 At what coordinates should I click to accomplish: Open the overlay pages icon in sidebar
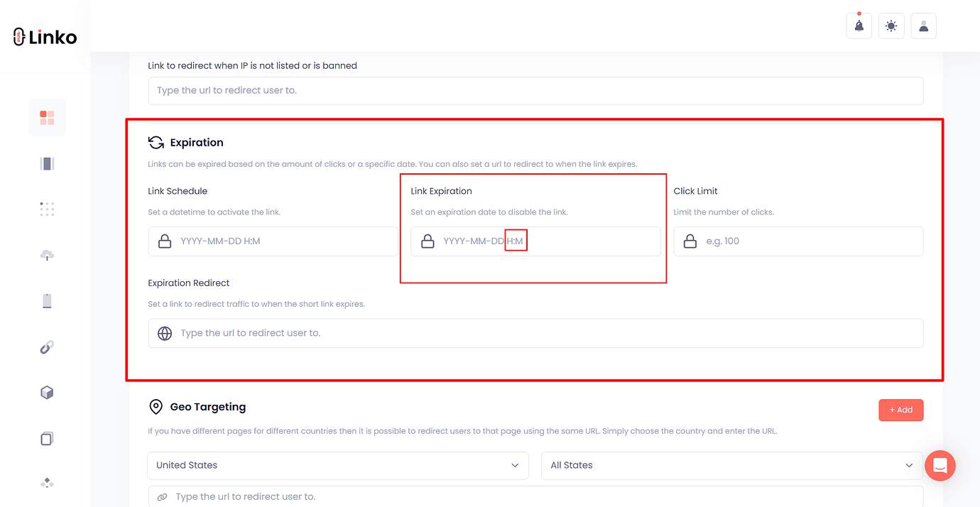click(46, 438)
